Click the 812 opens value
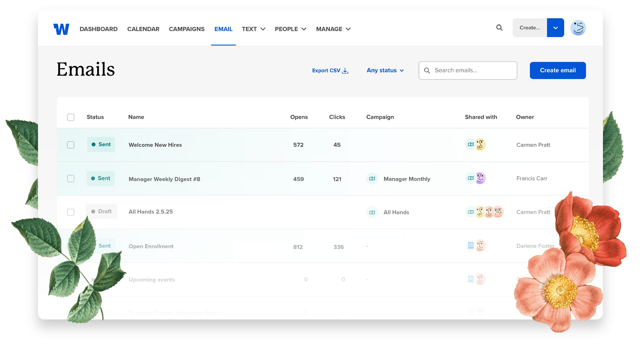Viewport: 644px width, 344px height. pos(298,247)
